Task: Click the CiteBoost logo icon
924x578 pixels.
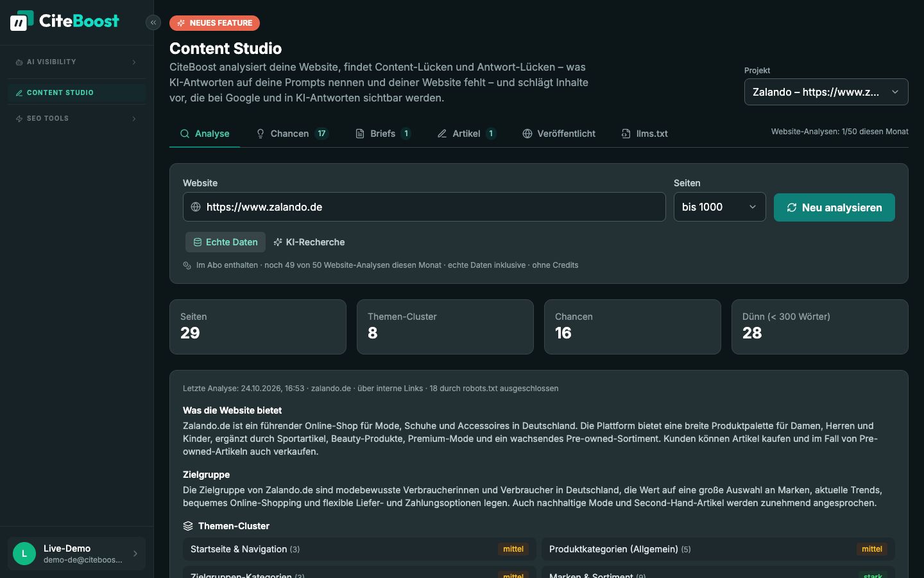Action: coord(21,21)
